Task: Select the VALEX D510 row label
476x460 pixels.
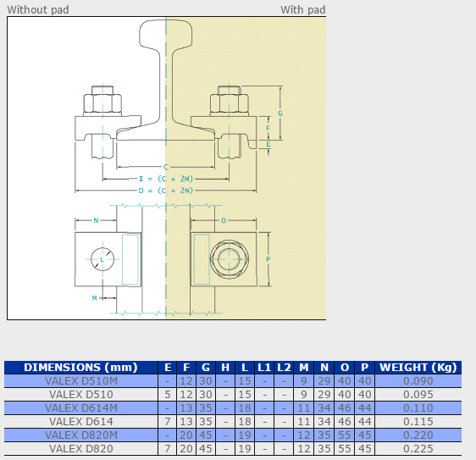Action: click(x=81, y=395)
